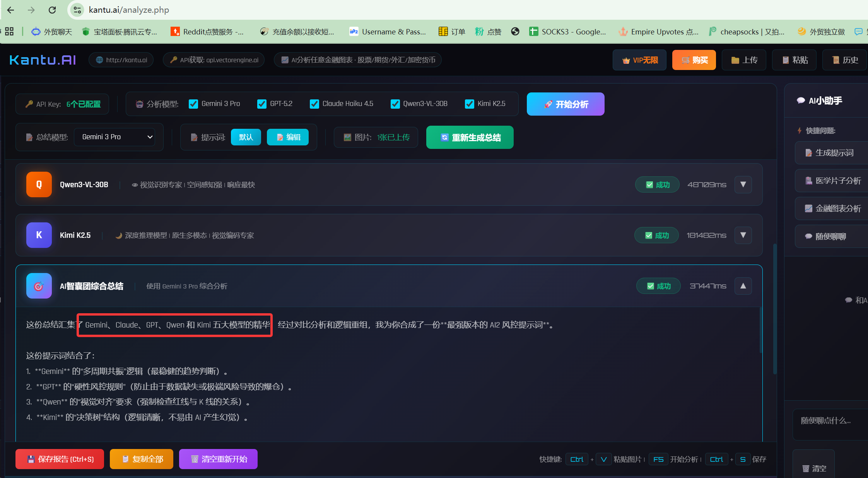
Task: Click the purple Kimi K2.5 K icon
Action: pos(39,235)
